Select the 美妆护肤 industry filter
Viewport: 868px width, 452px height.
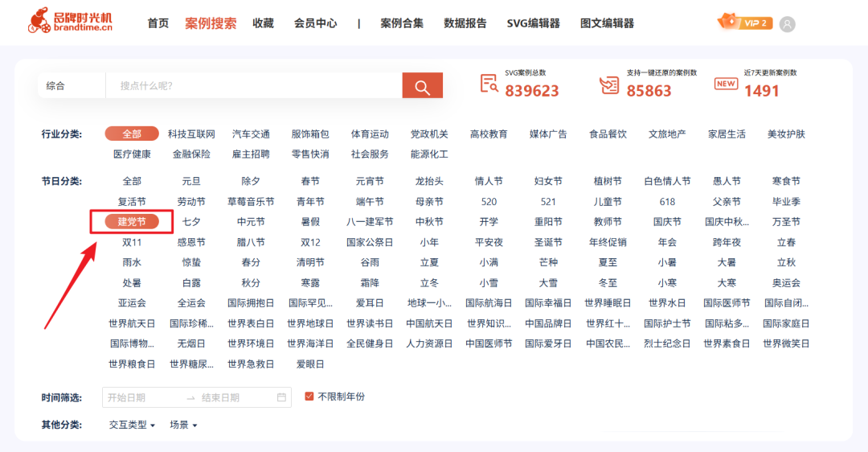(786, 134)
